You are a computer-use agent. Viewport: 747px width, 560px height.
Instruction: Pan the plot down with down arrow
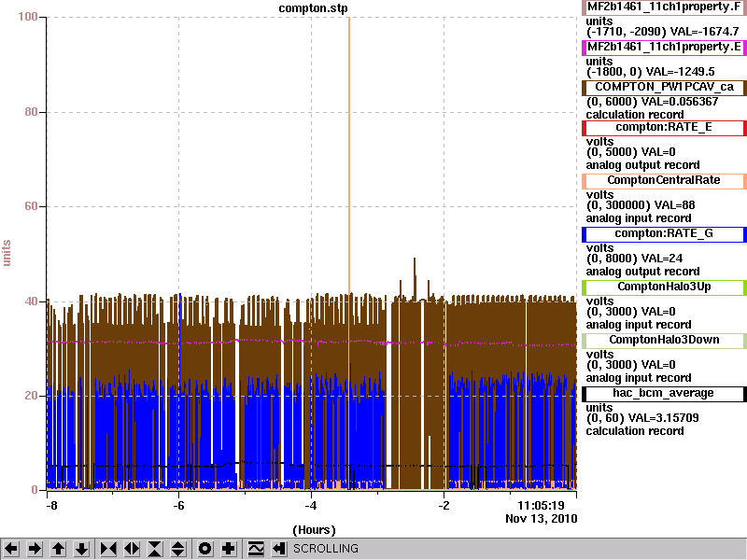click(x=82, y=549)
